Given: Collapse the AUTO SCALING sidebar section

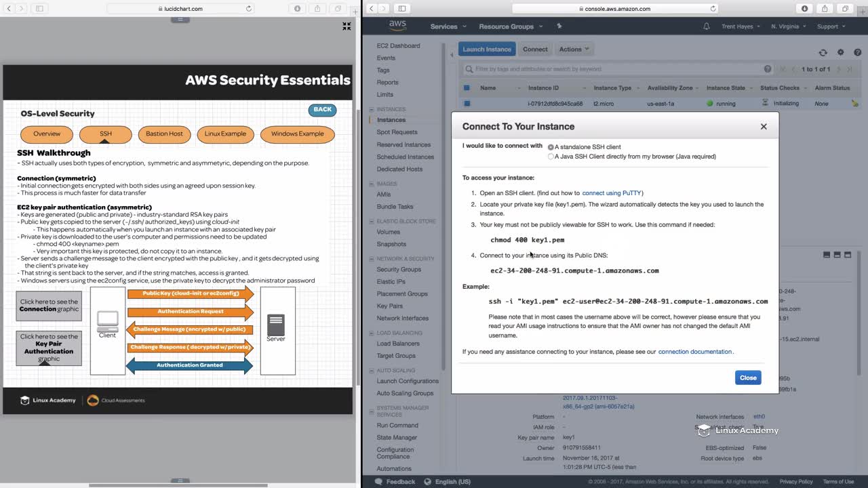Looking at the screenshot, I should coord(371,371).
